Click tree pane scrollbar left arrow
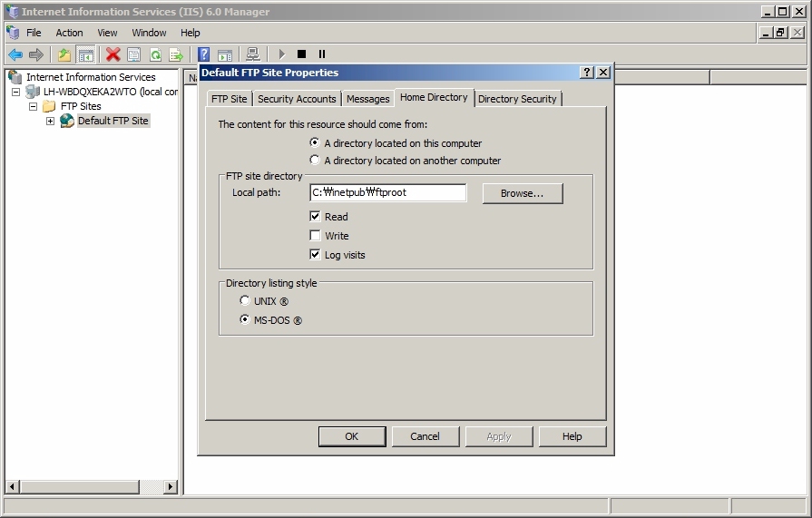This screenshot has height=518, width=812. click(x=12, y=486)
